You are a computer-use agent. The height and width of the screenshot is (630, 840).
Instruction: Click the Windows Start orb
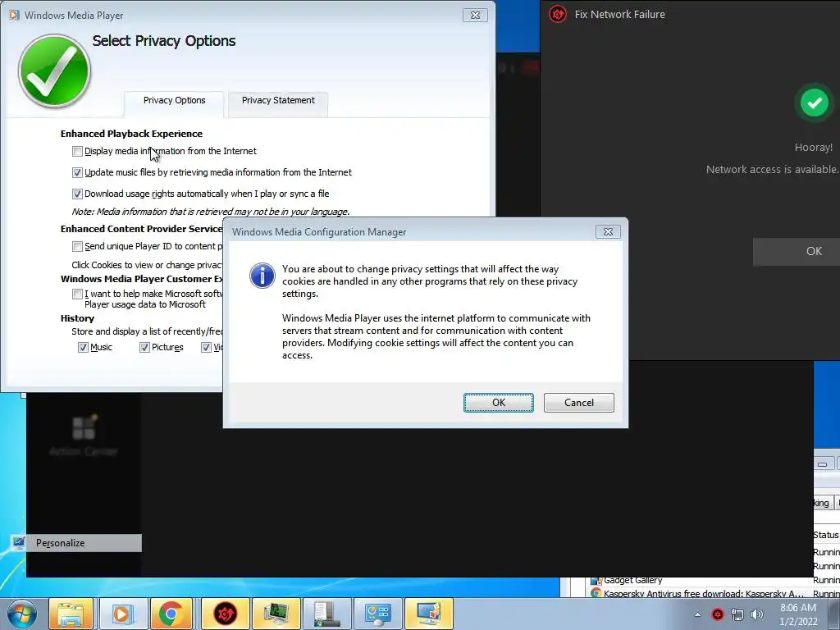click(x=21, y=614)
